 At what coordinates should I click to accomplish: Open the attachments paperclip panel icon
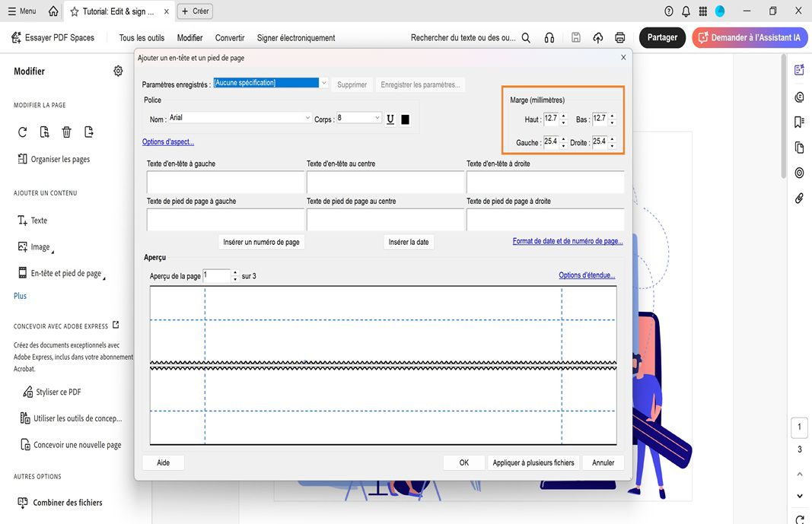click(x=800, y=198)
